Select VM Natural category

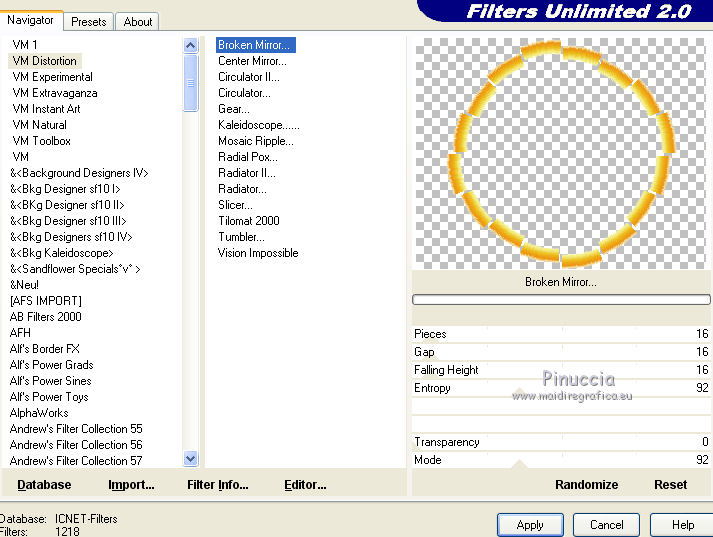click(x=40, y=125)
